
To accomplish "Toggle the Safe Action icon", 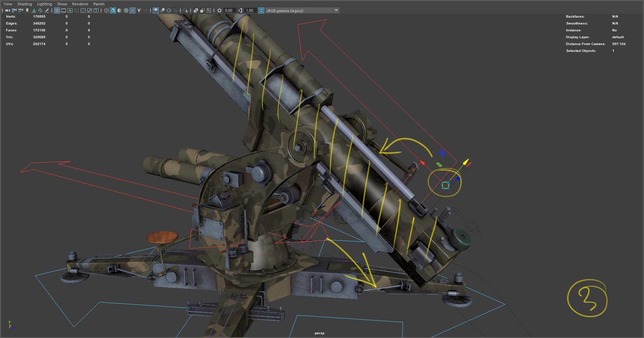I will tap(90, 10).
